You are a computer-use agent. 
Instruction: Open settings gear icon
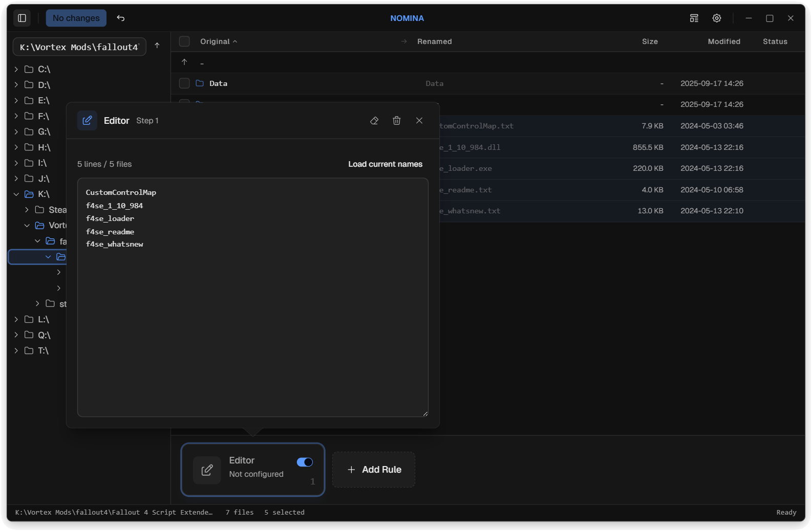tap(717, 18)
